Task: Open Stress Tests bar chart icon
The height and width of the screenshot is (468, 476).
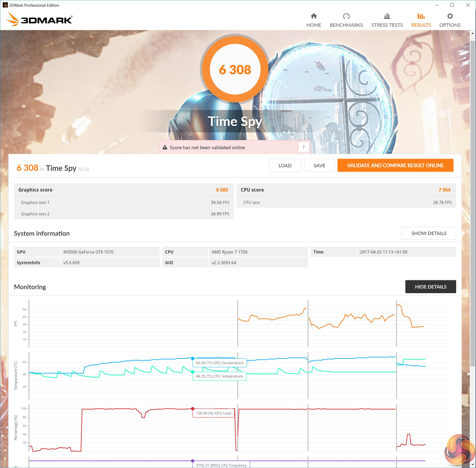Action: [x=387, y=16]
